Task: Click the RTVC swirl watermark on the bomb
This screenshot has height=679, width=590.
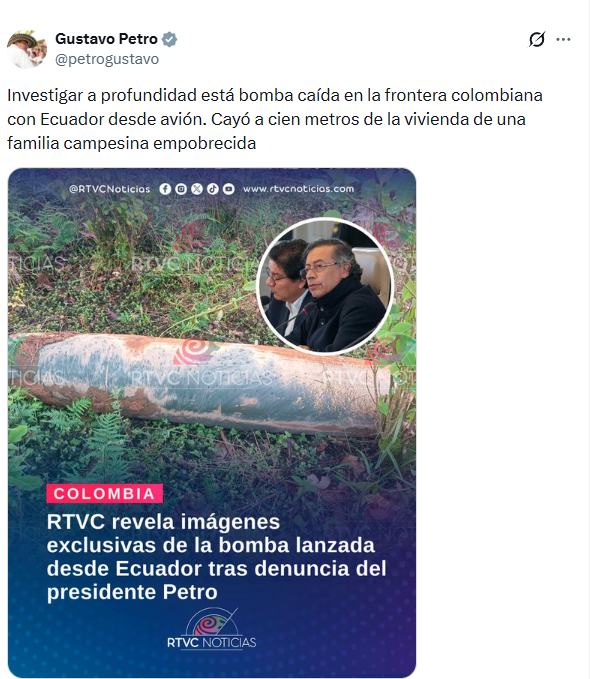Action: click(191, 351)
